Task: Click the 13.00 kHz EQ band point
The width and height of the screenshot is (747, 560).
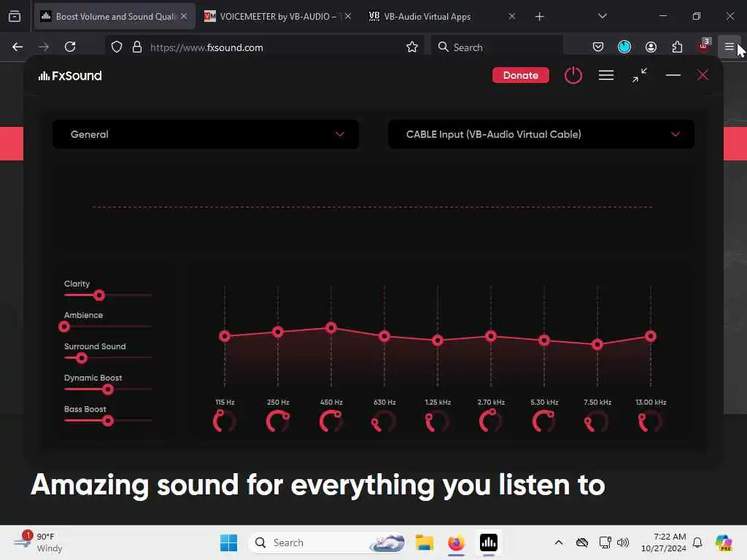Action: coord(651,336)
